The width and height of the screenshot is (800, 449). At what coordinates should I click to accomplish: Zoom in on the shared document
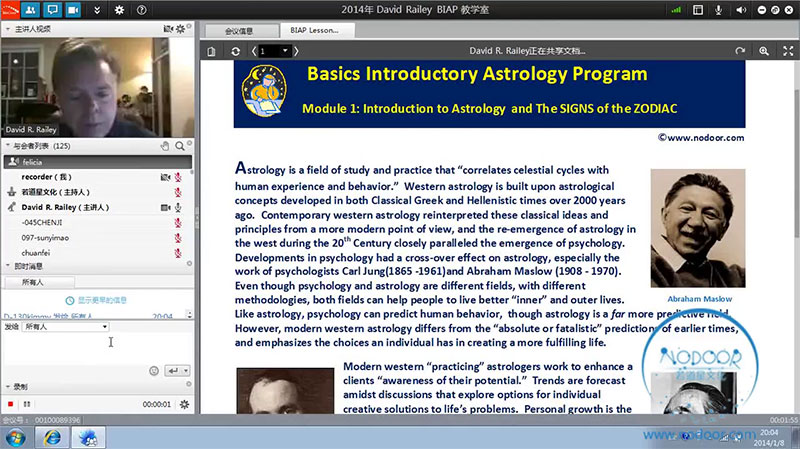tap(764, 51)
